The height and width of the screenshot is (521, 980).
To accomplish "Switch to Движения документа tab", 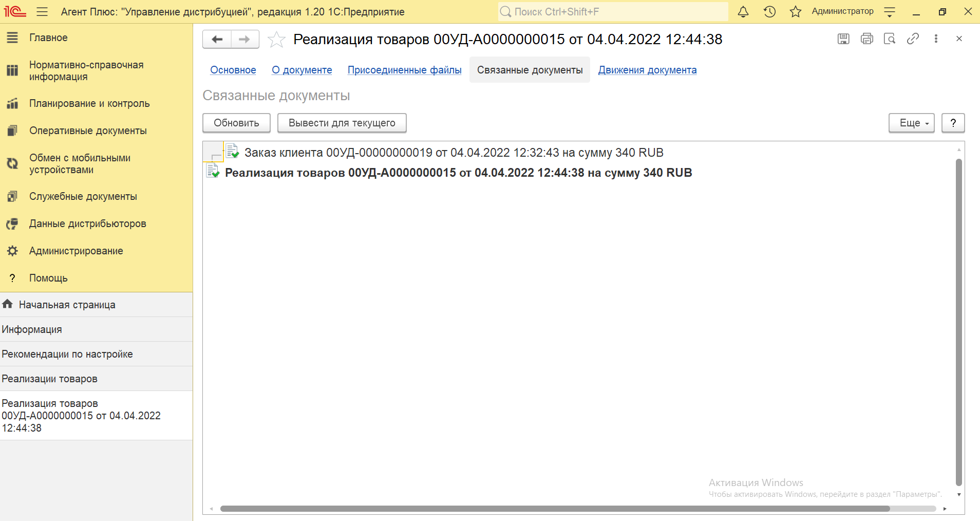I will pyautogui.click(x=647, y=70).
